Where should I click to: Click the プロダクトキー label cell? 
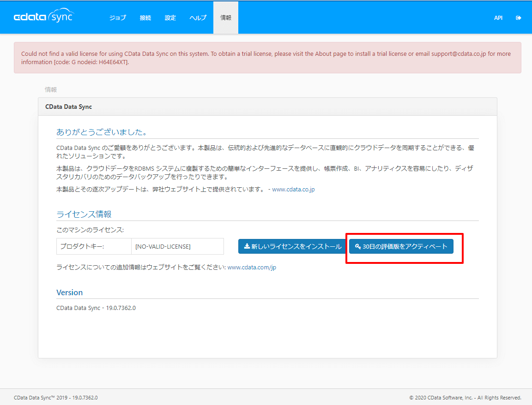(x=82, y=246)
